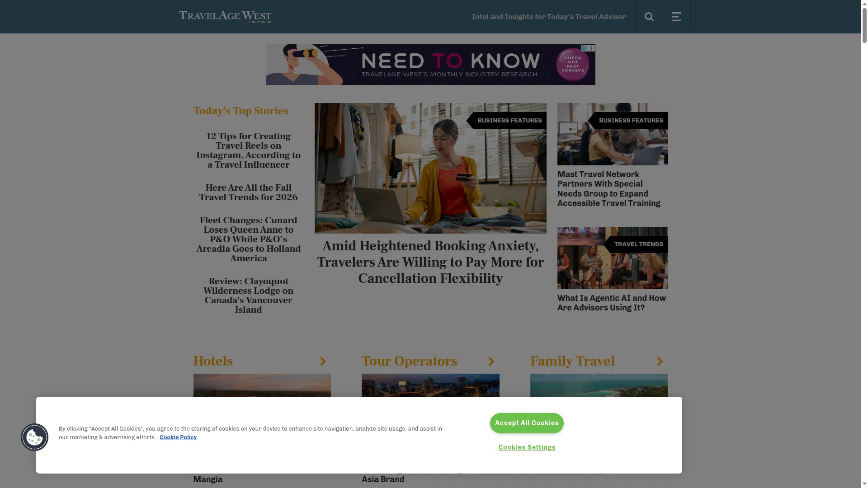Click the Tour Operators city night image
The width and height of the screenshot is (868, 488).
tap(430, 385)
